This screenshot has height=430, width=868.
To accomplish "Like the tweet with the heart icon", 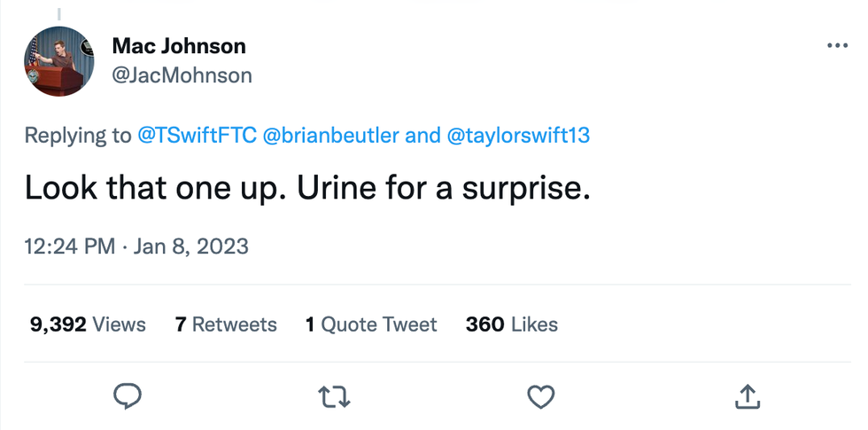I will pyautogui.click(x=540, y=396).
